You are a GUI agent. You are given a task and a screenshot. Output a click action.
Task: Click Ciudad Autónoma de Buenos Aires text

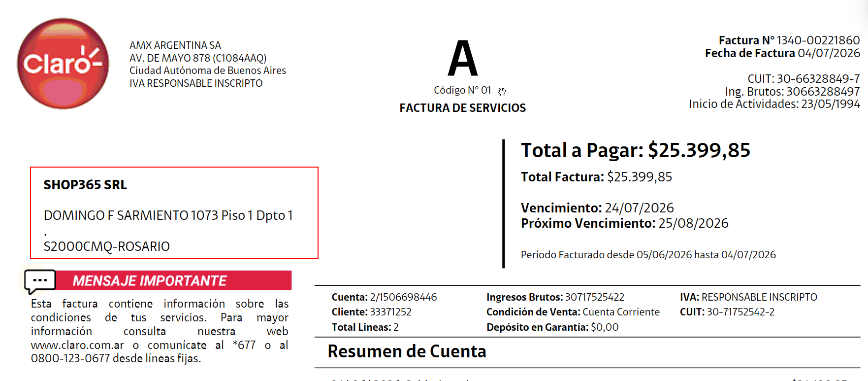pyautogui.click(x=208, y=70)
